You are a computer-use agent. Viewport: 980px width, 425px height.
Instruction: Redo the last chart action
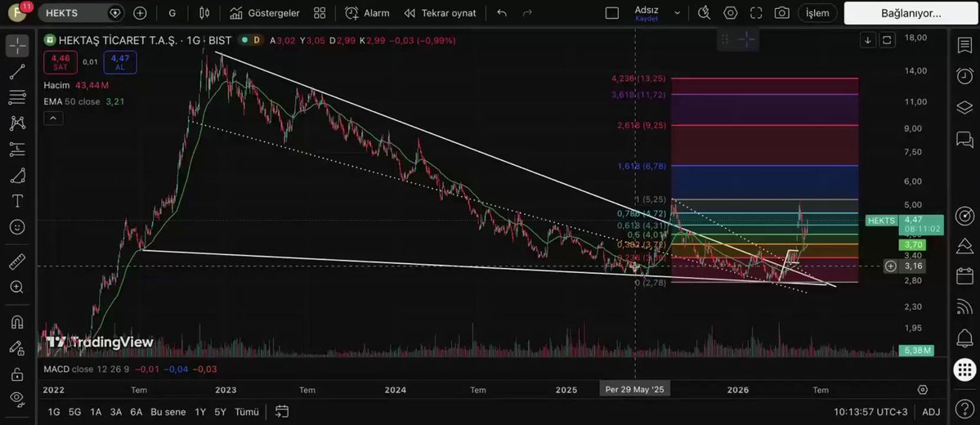(x=527, y=12)
